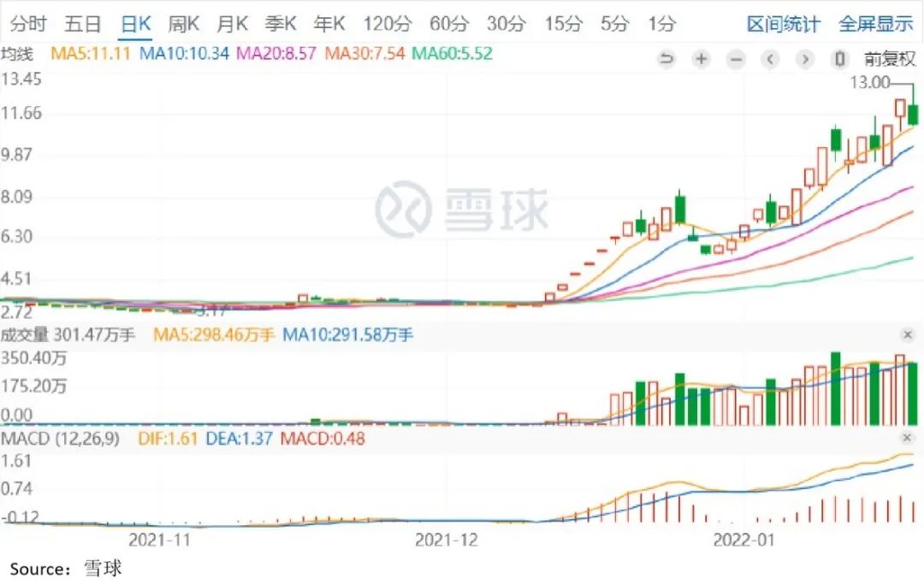Click the MA5:11.11 legend value
The width and height of the screenshot is (924, 585).
90,54
